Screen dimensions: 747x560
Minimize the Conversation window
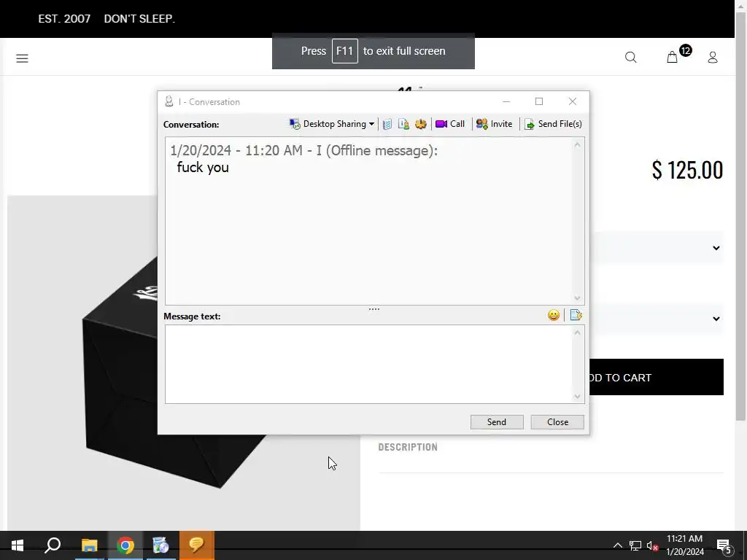coord(506,101)
